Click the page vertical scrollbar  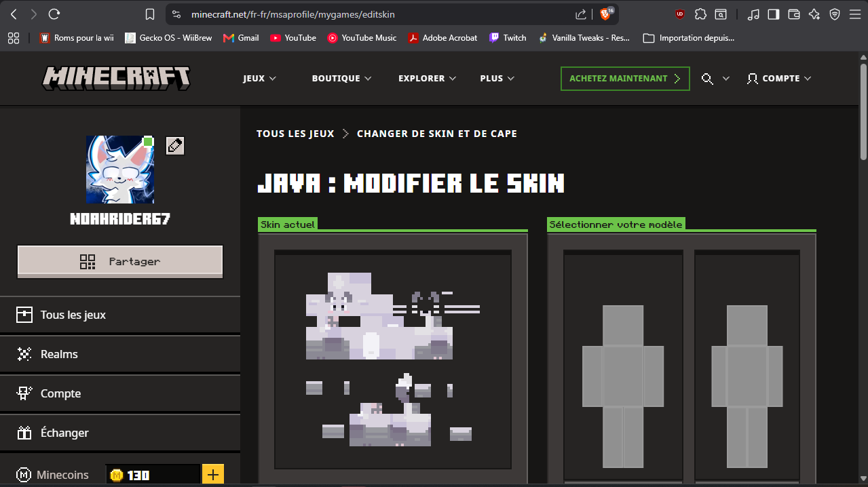click(863, 112)
